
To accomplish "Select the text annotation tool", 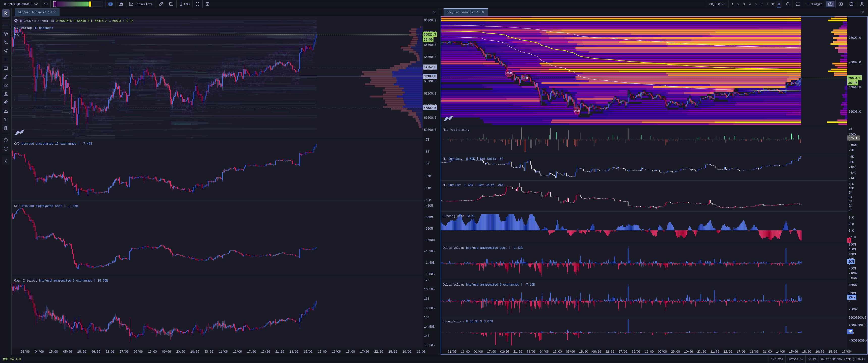I will point(6,119).
